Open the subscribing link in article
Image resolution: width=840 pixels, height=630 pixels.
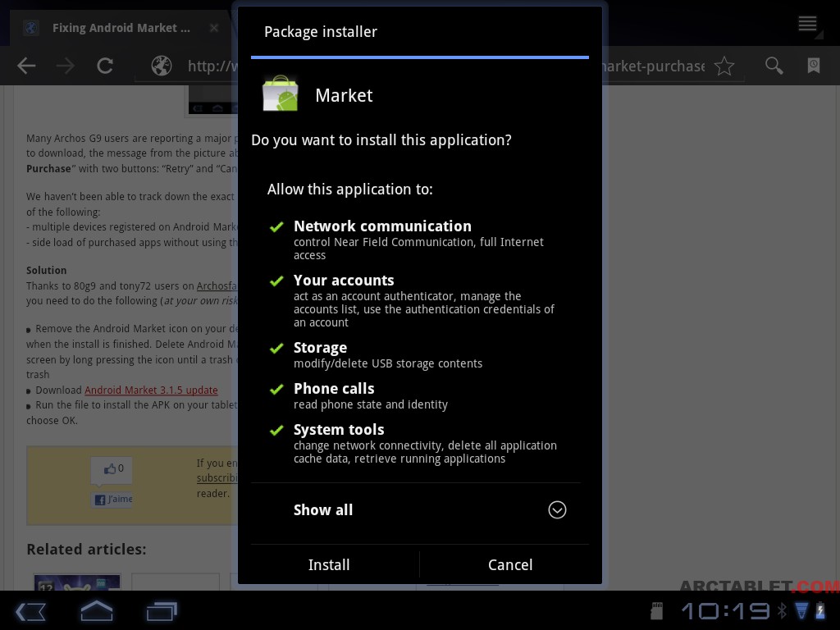pyautogui.click(x=217, y=478)
